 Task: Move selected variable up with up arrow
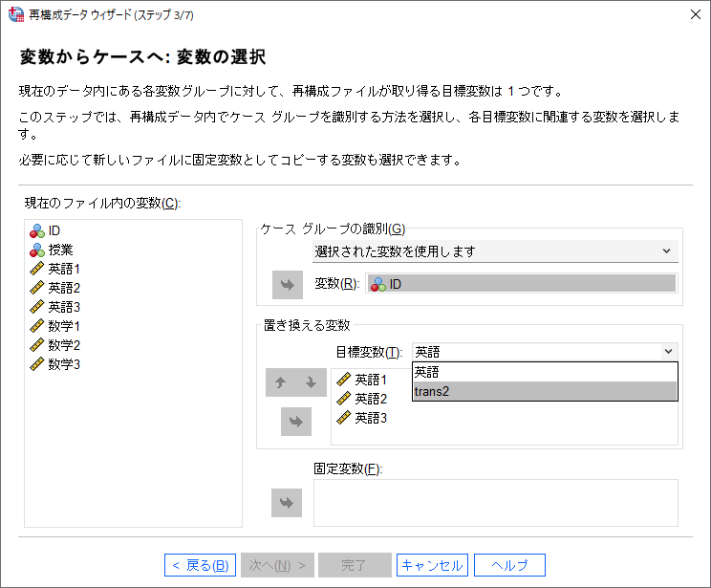(x=281, y=382)
